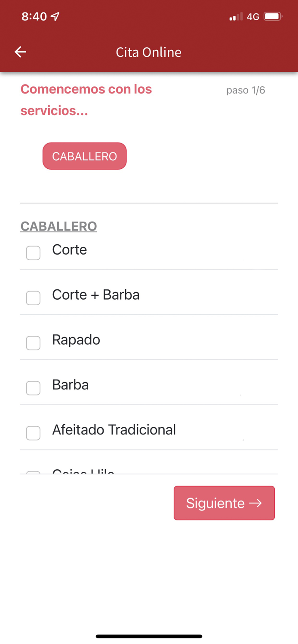Check the Rapado service box
The image size is (298, 644).
click(33, 343)
